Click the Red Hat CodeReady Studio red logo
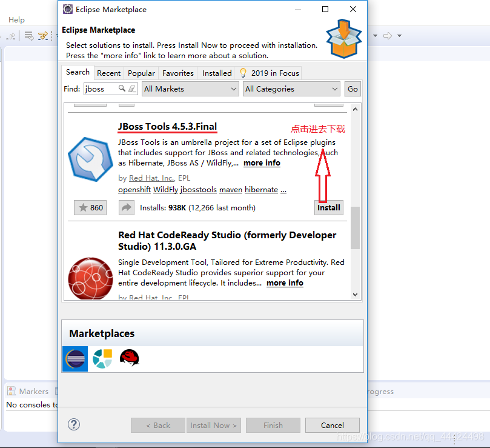490x448 pixels. [91, 278]
